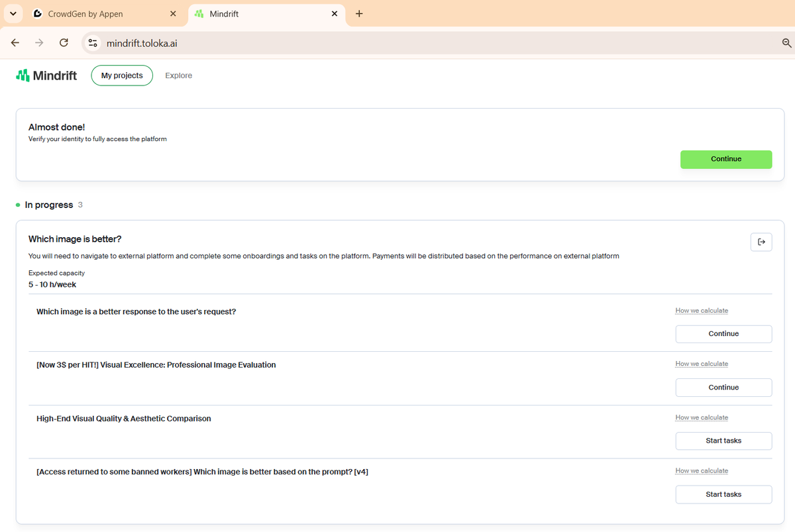Open How we calculate for Visual Excellence task
The width and height of the screenshot is (795, 532).
coord(702,364)
